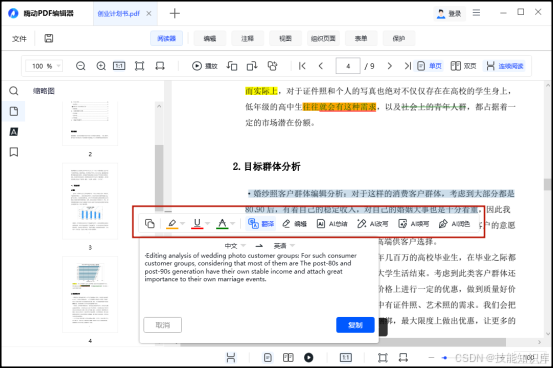The width and height of the screenshot is (553, 369).
Task: Toggle continuous mode in bottom bar
Action: pyautogui.click(x=231, y=358)
